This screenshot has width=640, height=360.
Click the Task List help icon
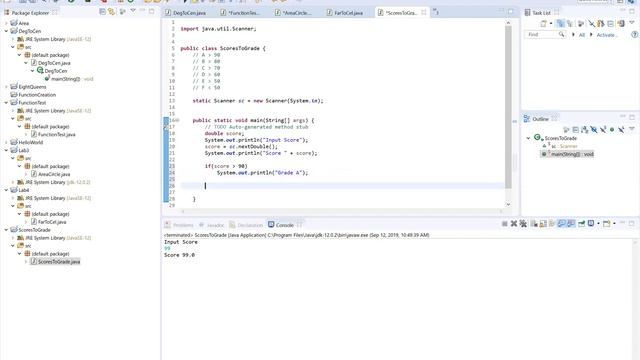(x=634, y=35)
